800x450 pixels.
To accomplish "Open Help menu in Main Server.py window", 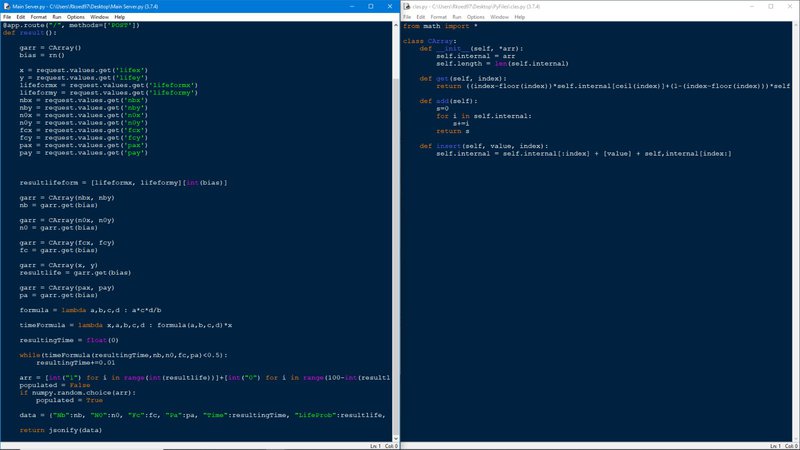I will 120,17.
